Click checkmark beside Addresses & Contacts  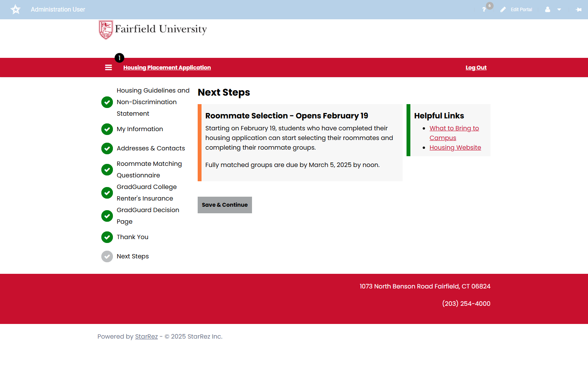click(x=107, y=148)
